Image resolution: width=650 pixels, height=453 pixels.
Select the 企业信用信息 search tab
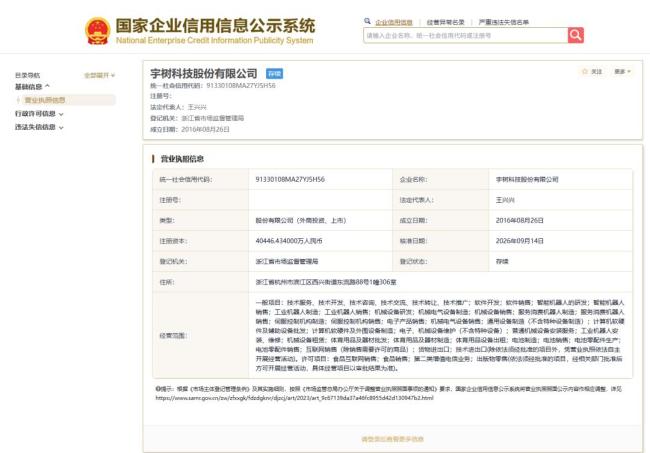[394, 22]
